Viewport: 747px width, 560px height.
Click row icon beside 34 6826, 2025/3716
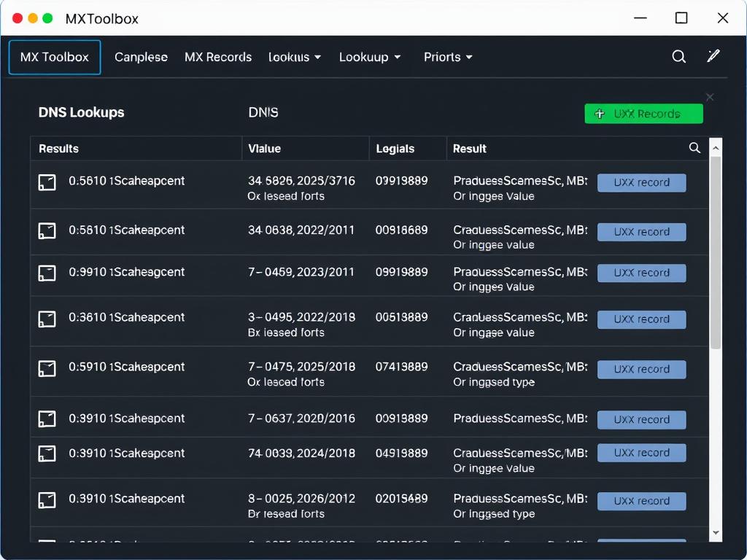pyautogui.click(x=47, y=182)
